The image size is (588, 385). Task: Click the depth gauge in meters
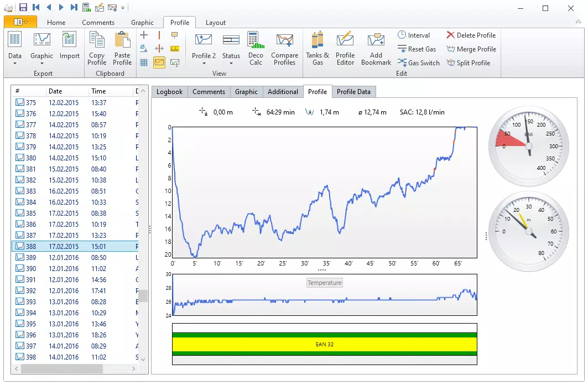[x=528, y=231]
